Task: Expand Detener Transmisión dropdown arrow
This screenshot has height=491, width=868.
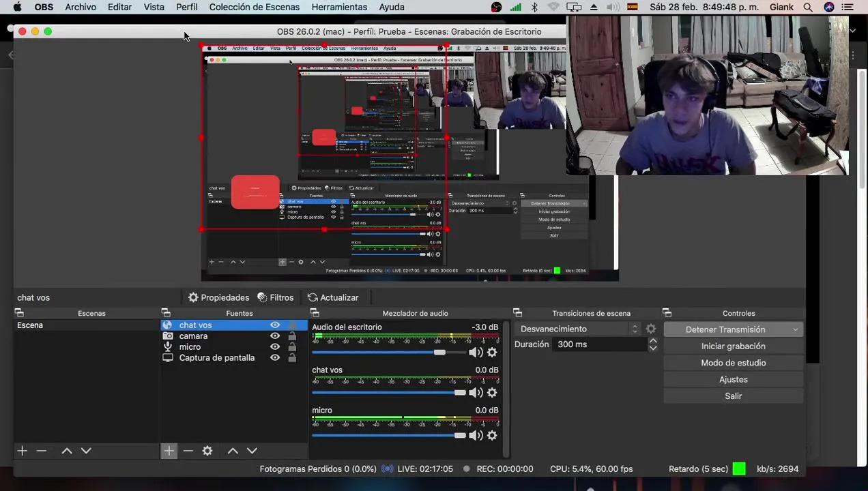Action: pyautogui.click(x=795, y=329)
